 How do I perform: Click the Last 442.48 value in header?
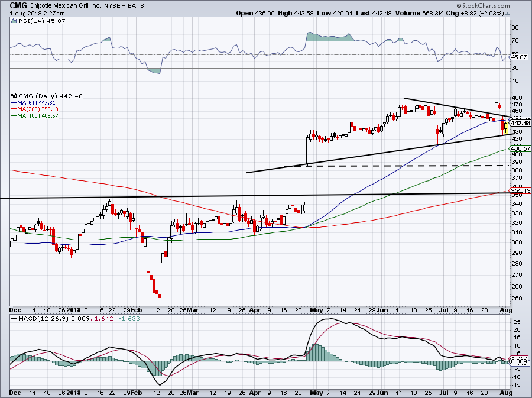(374, 13)
